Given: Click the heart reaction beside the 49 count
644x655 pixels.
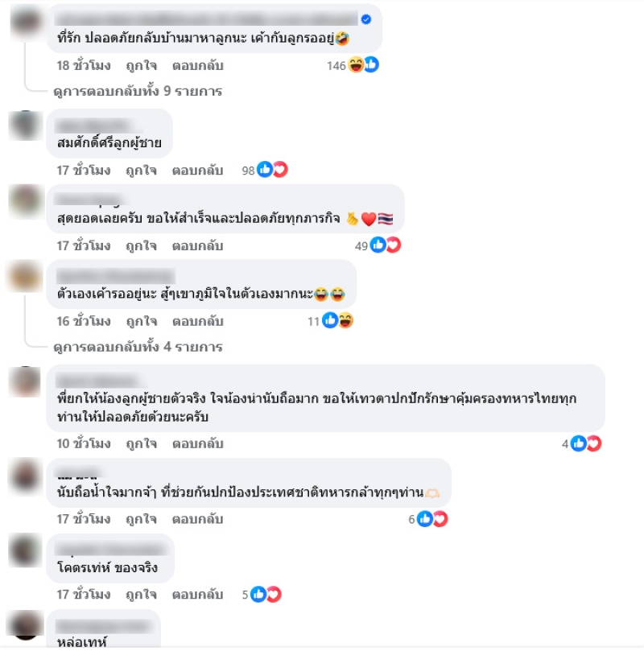Looking at the screenshot, I should pos(394,245).
